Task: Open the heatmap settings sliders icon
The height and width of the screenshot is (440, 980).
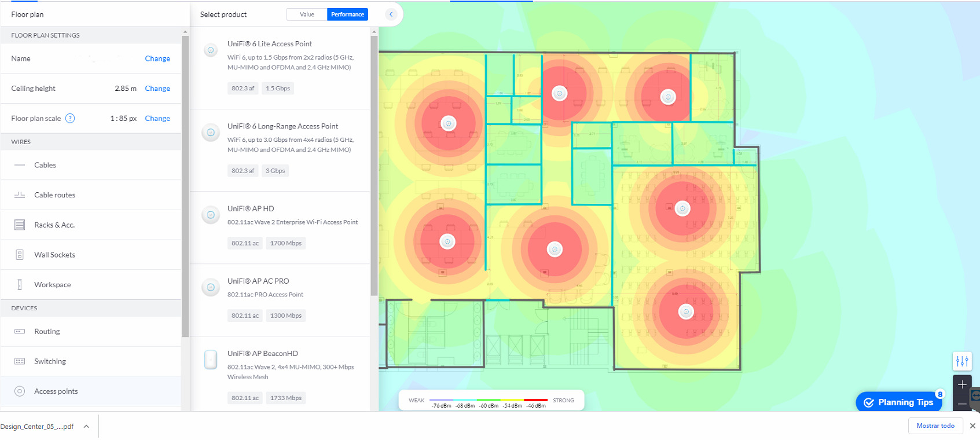Action: [x=962, y=361]
